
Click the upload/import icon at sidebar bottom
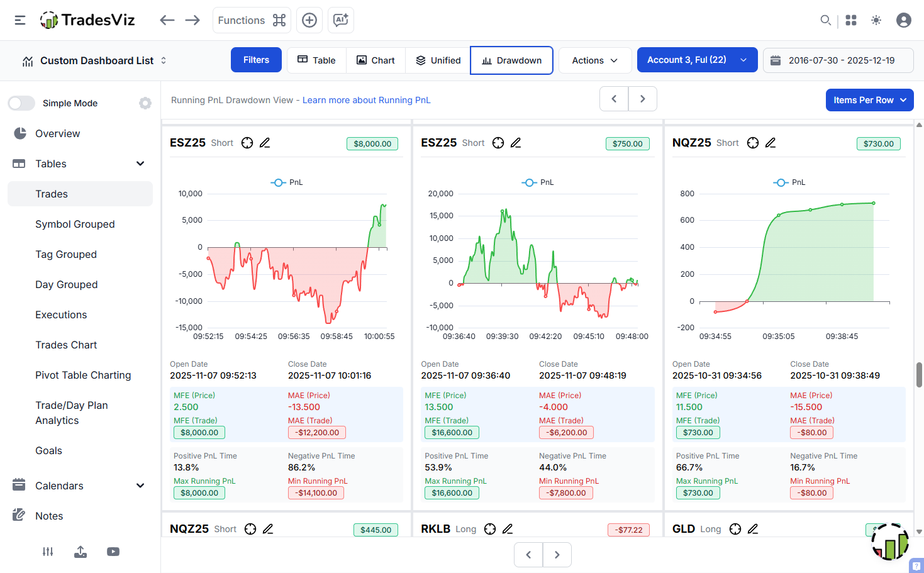pyautogui.click(x=80, y=552)
